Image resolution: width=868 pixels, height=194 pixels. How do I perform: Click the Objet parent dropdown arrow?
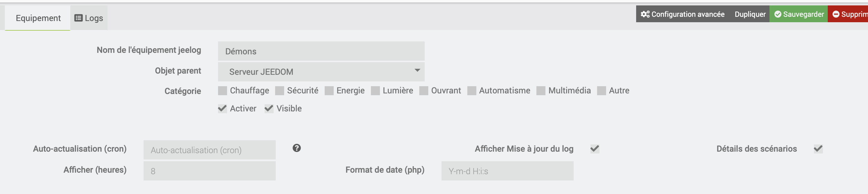point(417,71)
